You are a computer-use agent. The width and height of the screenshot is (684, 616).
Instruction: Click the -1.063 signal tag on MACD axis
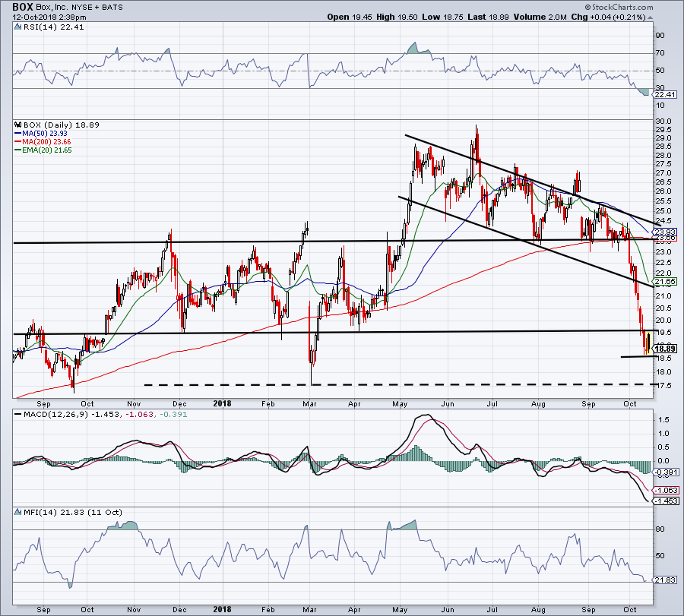click(x=667, y=491)
